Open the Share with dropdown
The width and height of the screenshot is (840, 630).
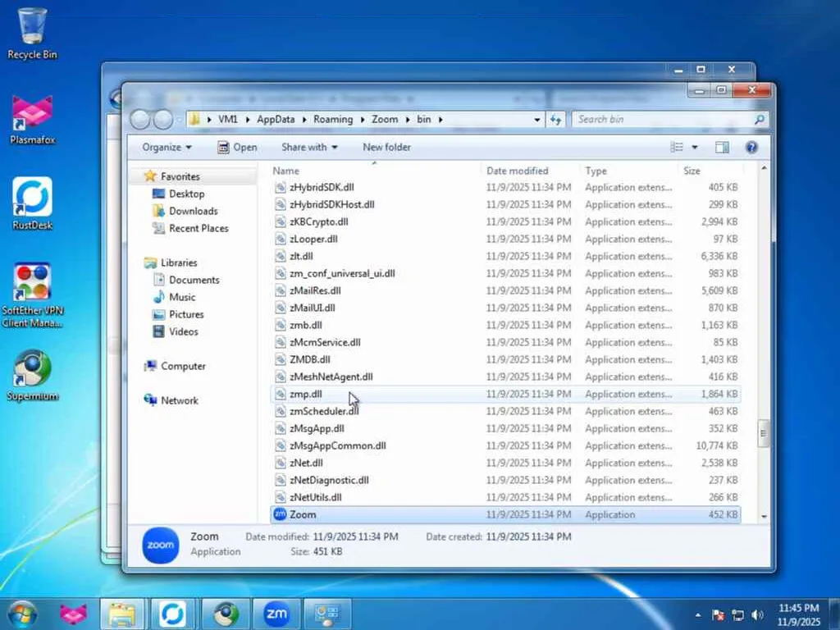[309, 147]
